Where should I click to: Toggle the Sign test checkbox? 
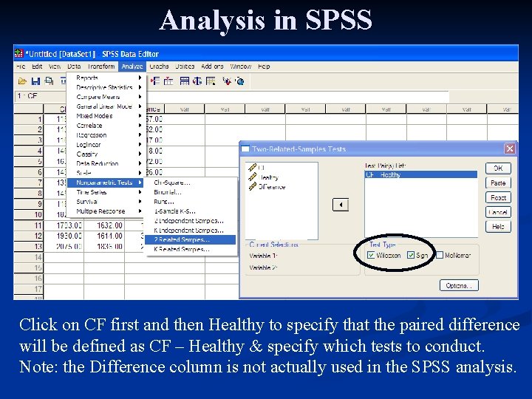pyautogui.click(x=411, y=255)
